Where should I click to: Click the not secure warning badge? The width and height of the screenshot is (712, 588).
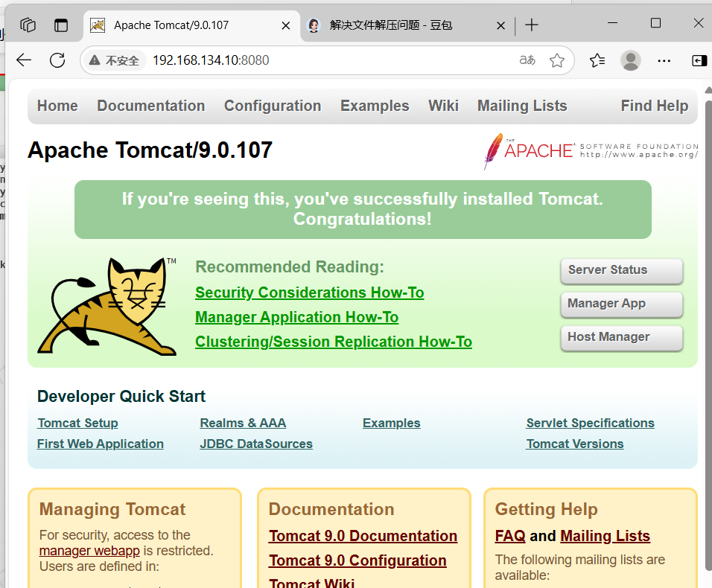[x=115, y=60]
